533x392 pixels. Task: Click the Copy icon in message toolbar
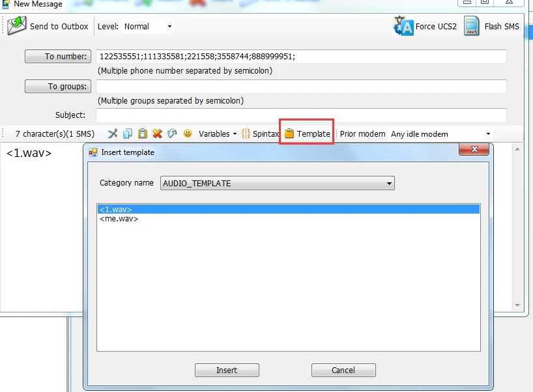(x=128, y=134)
